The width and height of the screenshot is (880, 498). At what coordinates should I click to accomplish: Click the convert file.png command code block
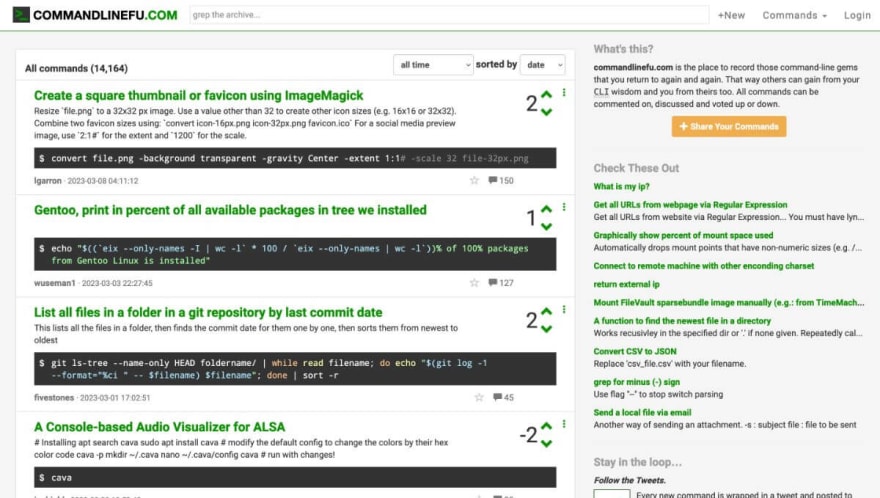pyautogui.click(x=295, y=158)
